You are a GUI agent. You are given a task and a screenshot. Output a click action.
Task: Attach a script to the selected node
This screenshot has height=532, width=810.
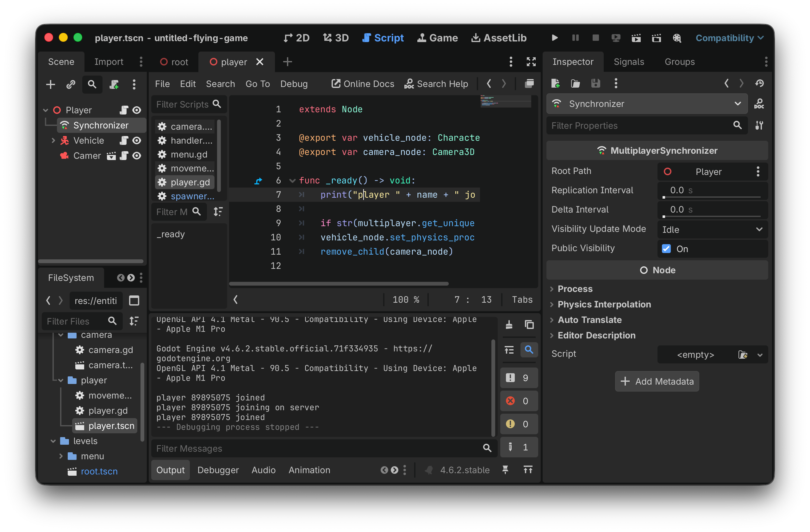114,84
